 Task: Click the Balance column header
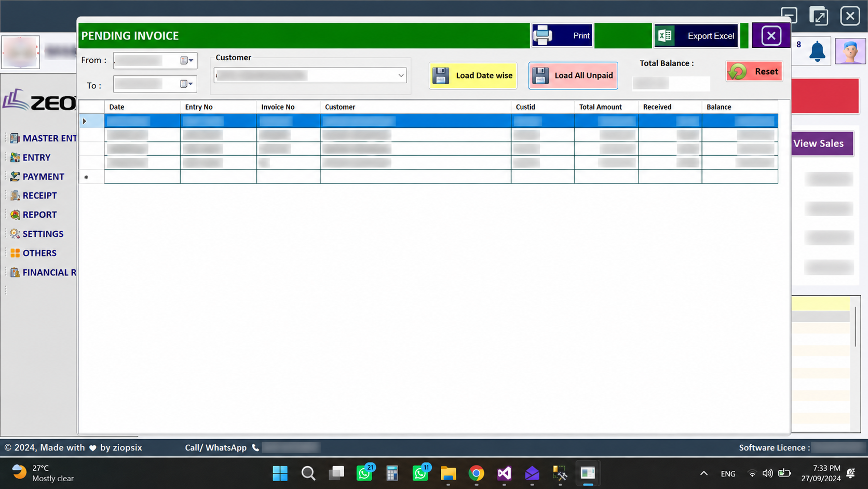[740, 107]
